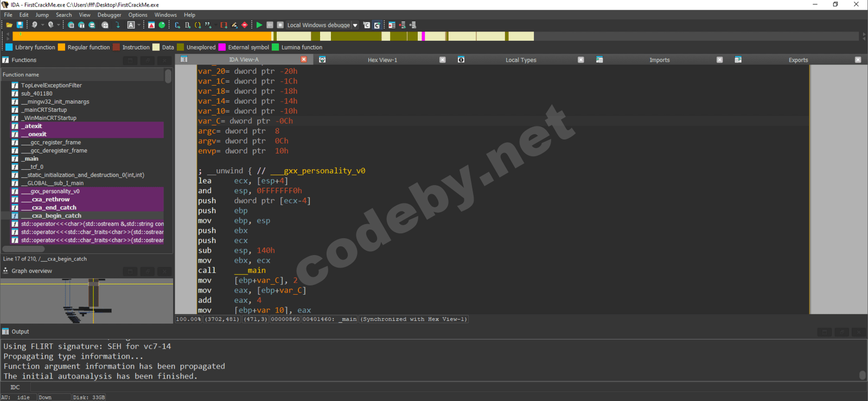
Task: Click the yellow braces toolbar icon
Action: click(198, 25)
